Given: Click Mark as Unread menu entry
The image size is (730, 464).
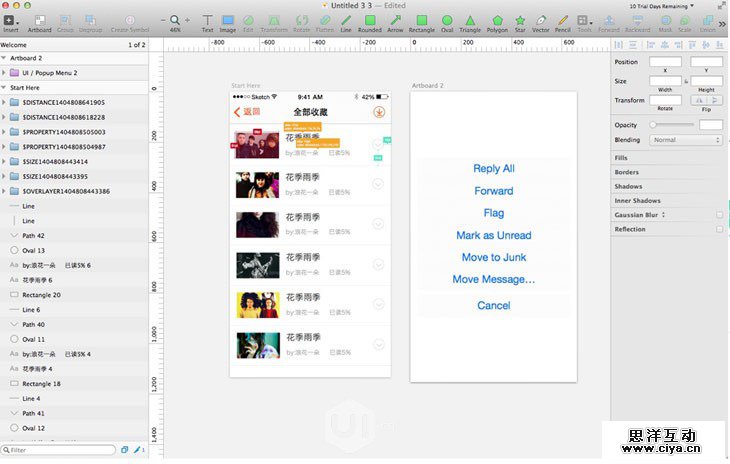Looking at the screenshot, I should [494, 235].
